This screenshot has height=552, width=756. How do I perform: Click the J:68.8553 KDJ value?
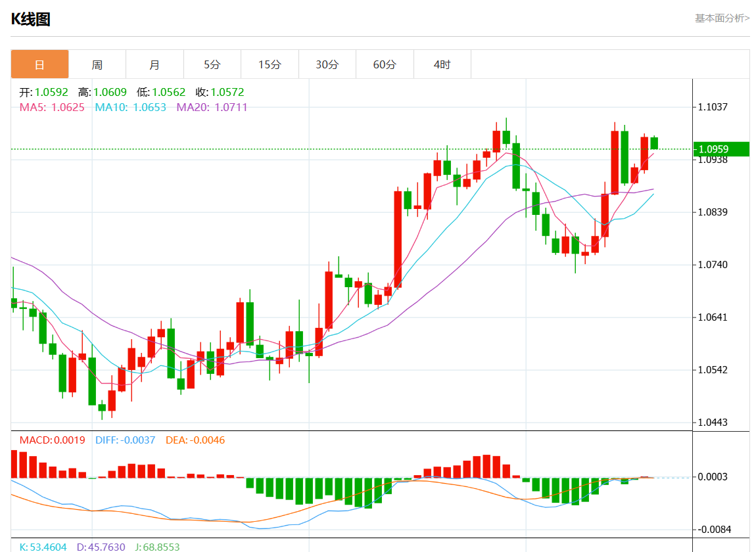[157, 547]
